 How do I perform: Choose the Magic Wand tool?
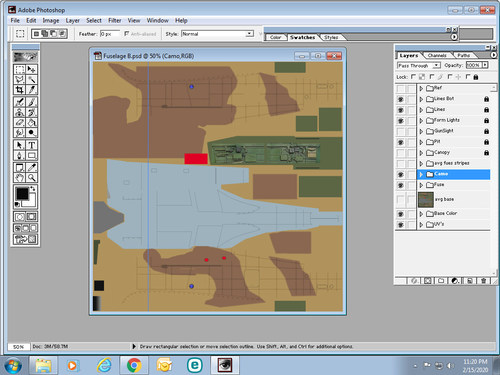pyautogui.click(x=31, y=79)
